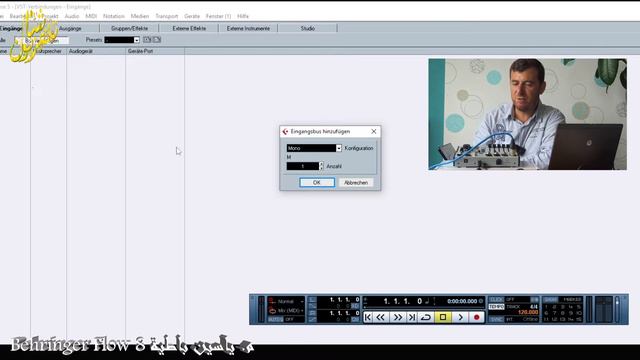Click marker number 1 in transport
Viewport: 640px width, 360px height.
(546, 307)
